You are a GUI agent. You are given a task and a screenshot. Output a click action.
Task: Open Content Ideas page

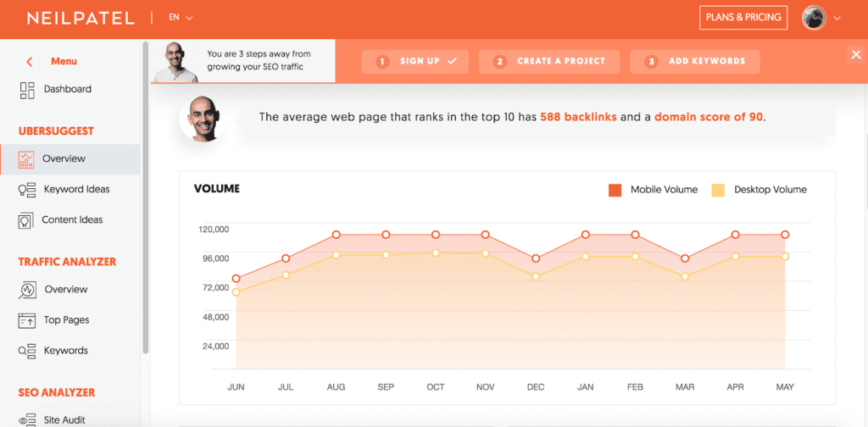pos(73,220)
